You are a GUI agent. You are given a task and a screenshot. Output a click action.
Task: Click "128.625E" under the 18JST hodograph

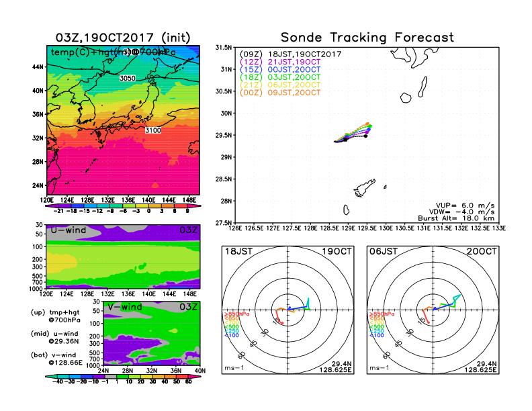(x=335, y=370)
